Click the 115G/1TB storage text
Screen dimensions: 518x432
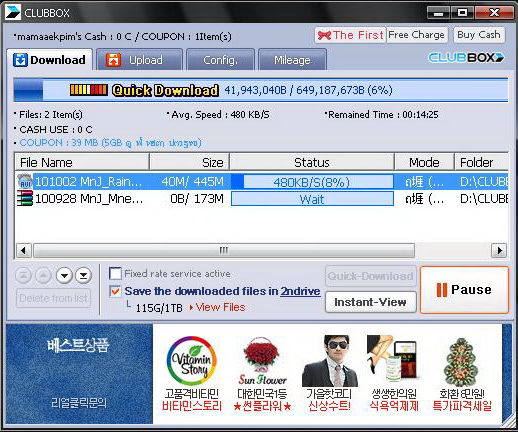click(159, 307)
